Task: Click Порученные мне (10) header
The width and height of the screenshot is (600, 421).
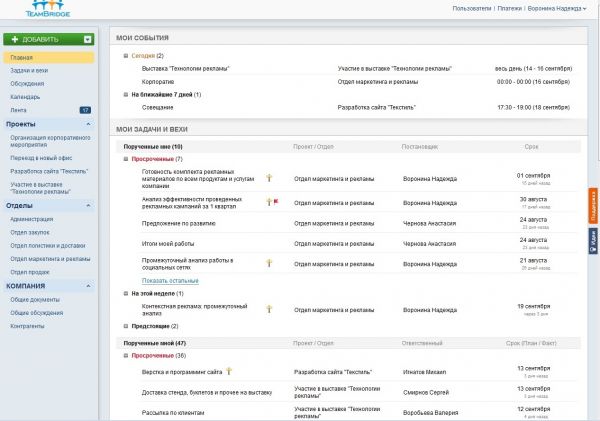Action: (153, 147)
